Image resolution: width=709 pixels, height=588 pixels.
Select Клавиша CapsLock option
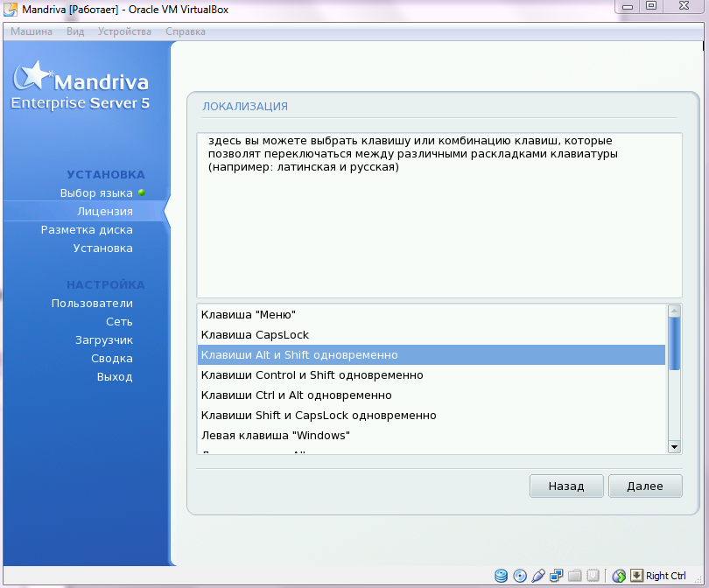click(x=432, y=335)
